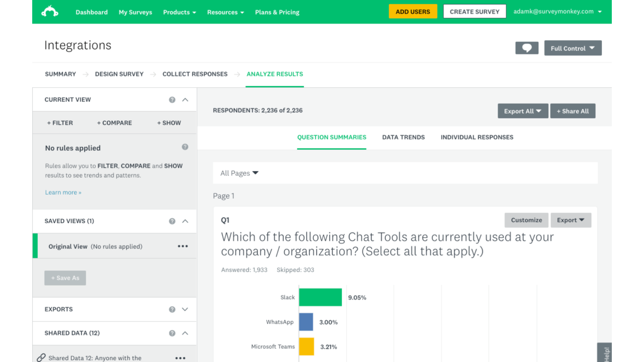The height and width of the screenshot is (362, 644).
Task: Collapse the Current View panel
Action: pos(186,100)
